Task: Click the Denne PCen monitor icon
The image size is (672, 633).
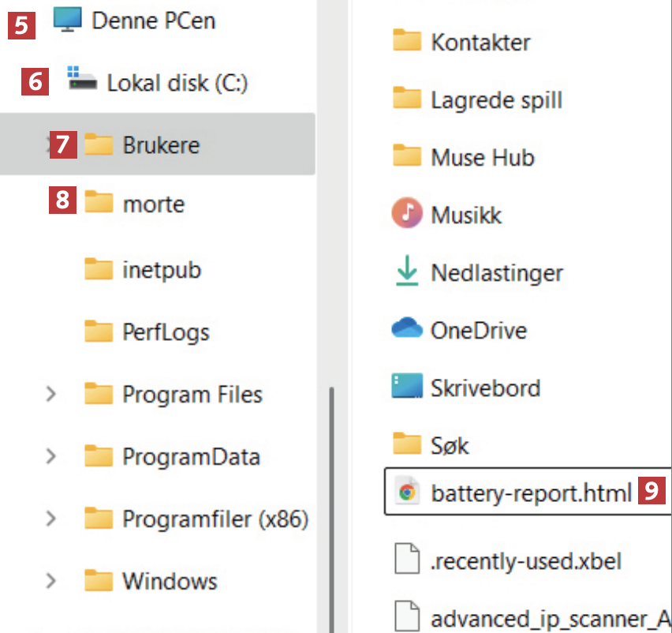Action: (x=68, y=21)
